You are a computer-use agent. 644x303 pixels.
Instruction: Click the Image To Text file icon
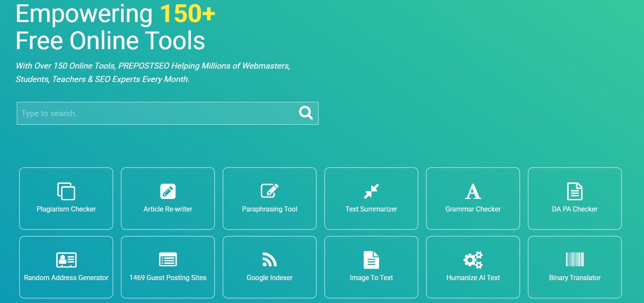click(371, 260)
